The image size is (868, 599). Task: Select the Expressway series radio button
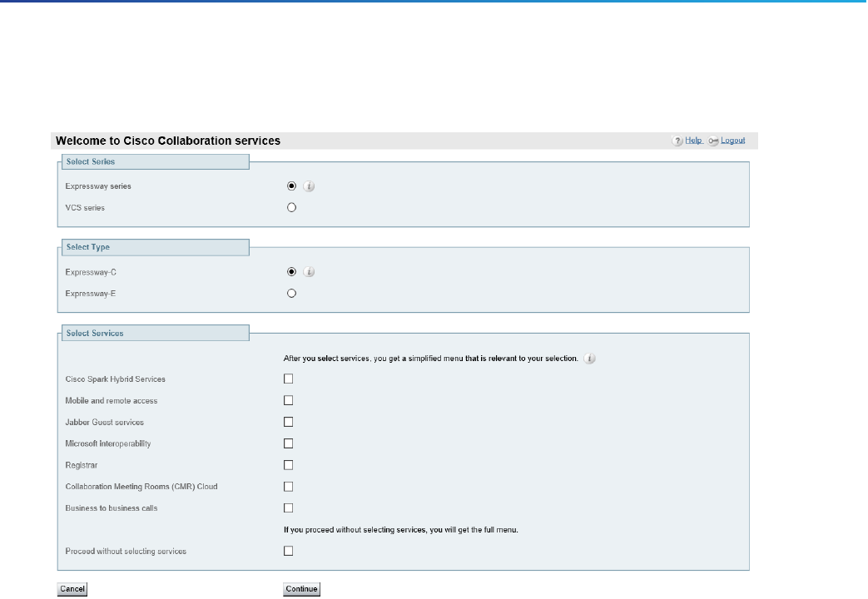(x=292, y=186)
